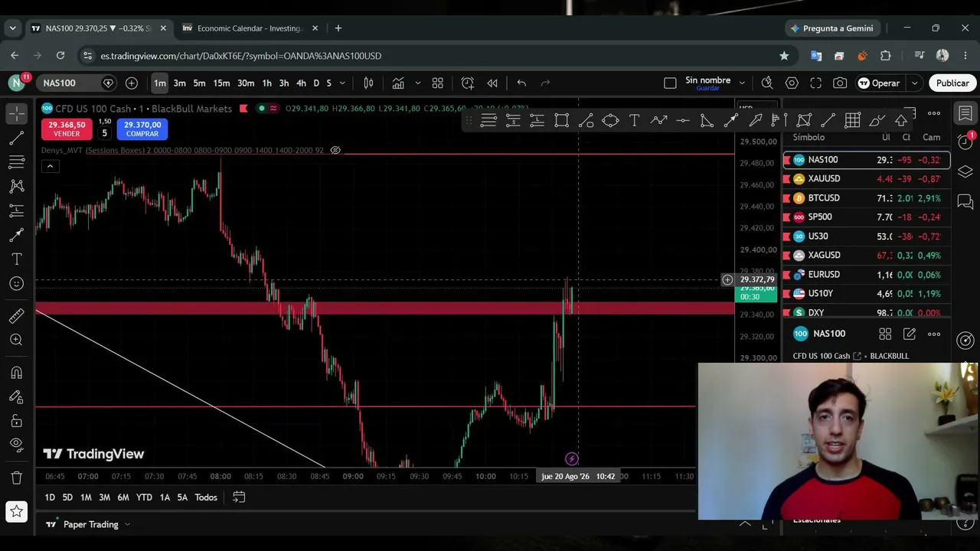Click the red VENDER sell button
The image size is (980, 551).
tap(67, 129)
